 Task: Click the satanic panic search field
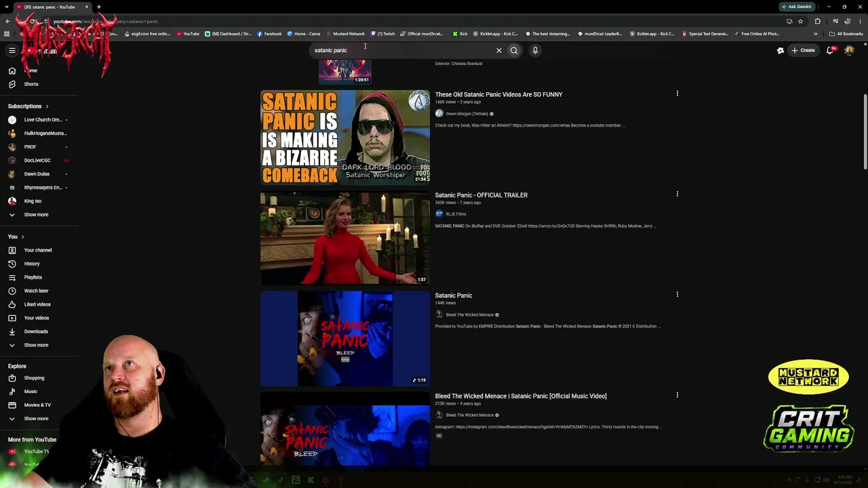click(403, 50)
